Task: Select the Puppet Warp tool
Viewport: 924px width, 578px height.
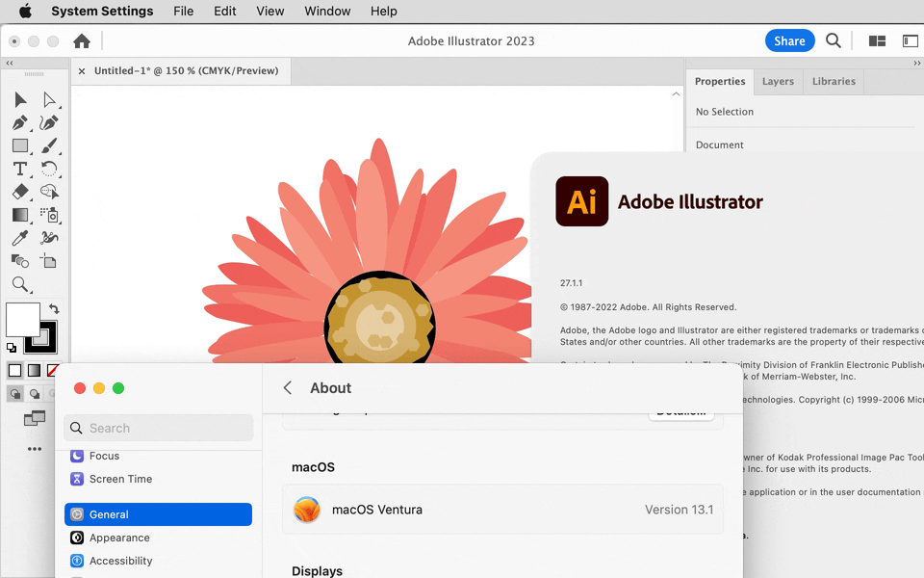Action: point(49,238)
